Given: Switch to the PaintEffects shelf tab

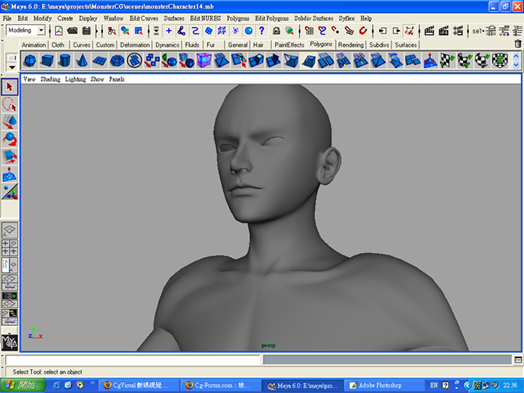Looking at the screenshot, I should click(289, 45).
